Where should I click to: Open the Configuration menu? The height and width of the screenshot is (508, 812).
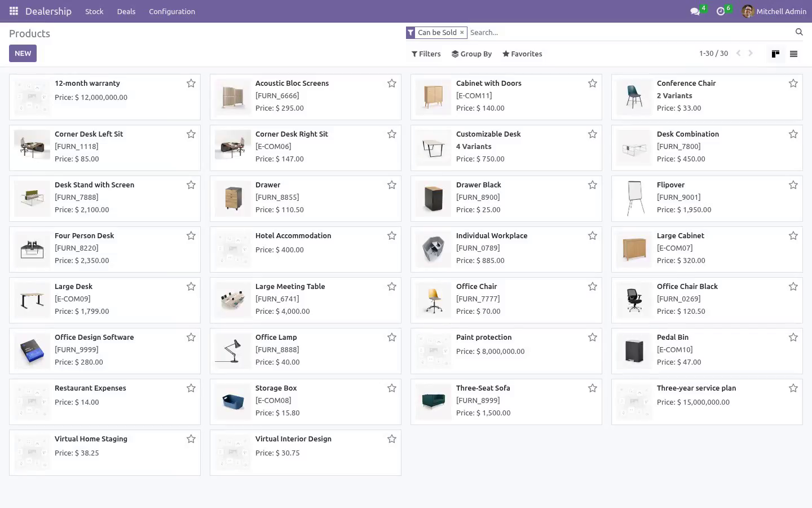click(172, 11)
